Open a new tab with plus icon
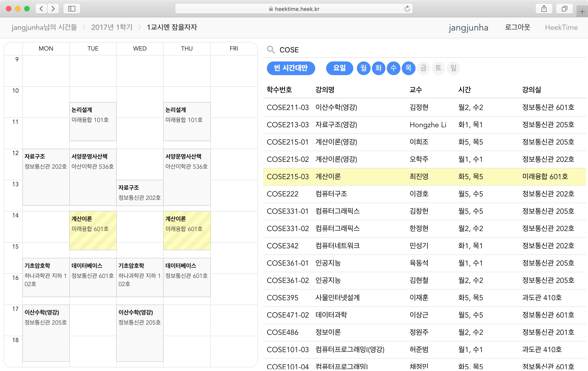 [582, 12]
